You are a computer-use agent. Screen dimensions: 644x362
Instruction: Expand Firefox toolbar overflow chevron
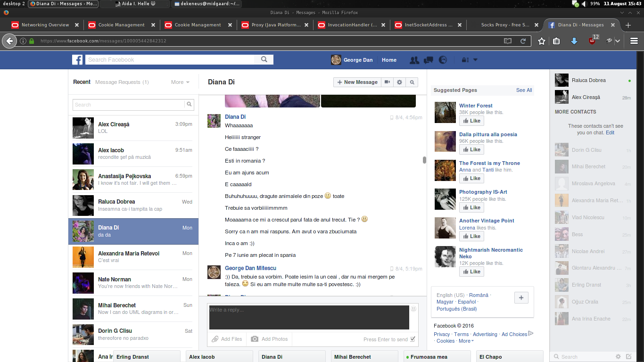pos(618,41)
